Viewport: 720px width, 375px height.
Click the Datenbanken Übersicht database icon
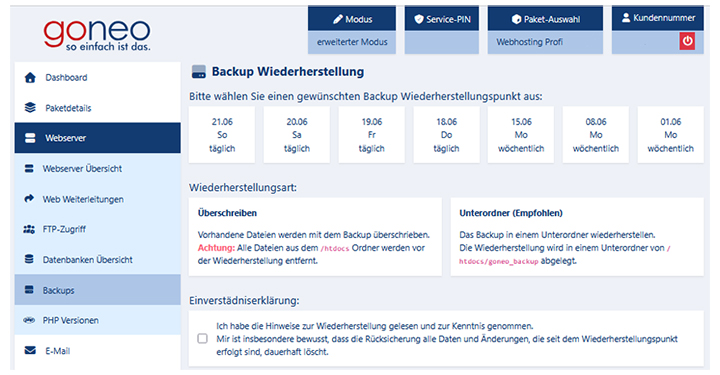tap(29, 259)
